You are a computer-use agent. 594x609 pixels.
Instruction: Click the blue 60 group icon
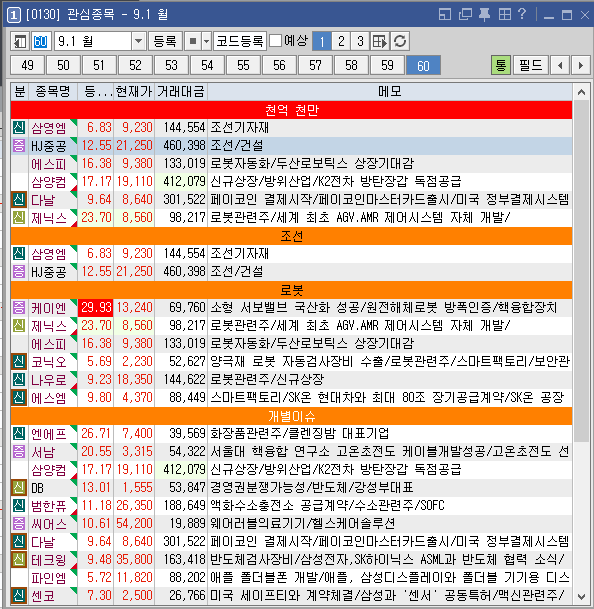pos(40,41)
